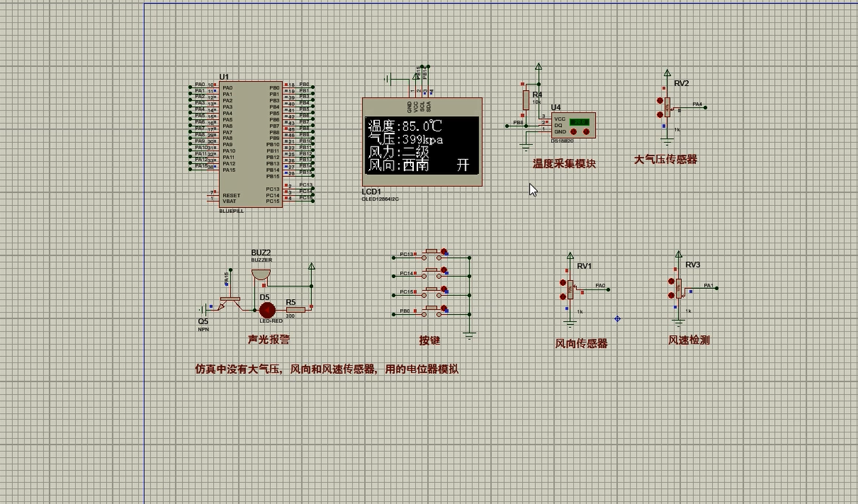This screenshot has height=504, width=858.
Task: Select the red LED D5
Action: (x=267, y=309)
